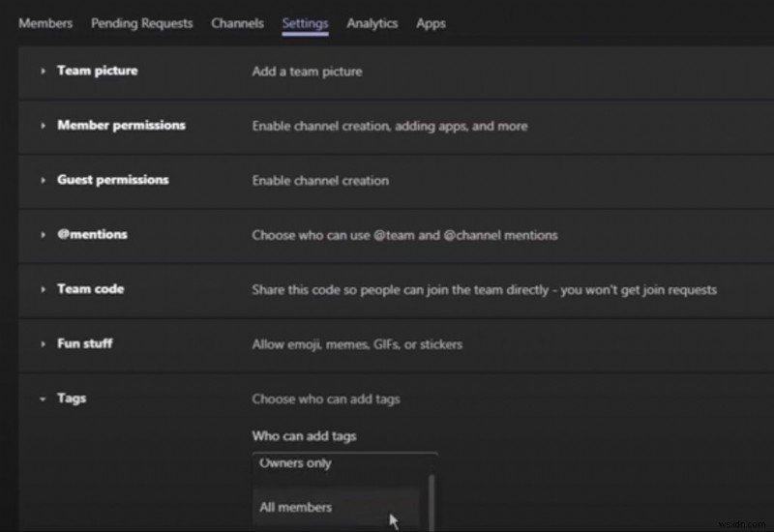Collapse the Tags section arrow

[43, 399]
